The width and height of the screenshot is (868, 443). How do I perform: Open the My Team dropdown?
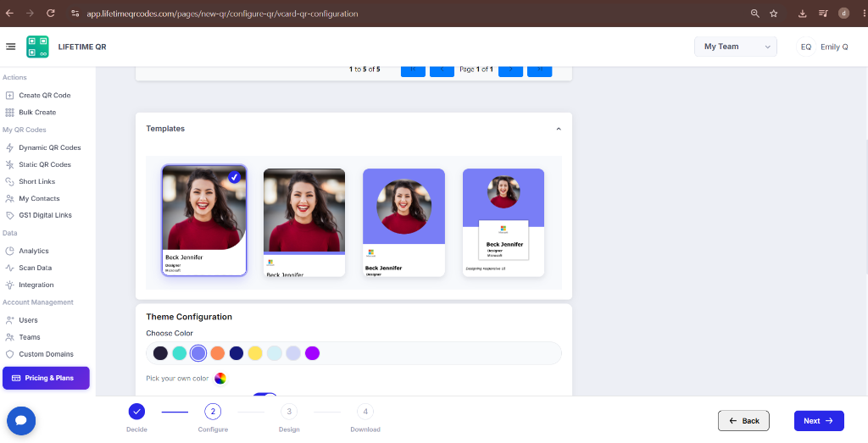tap(736, 47)
